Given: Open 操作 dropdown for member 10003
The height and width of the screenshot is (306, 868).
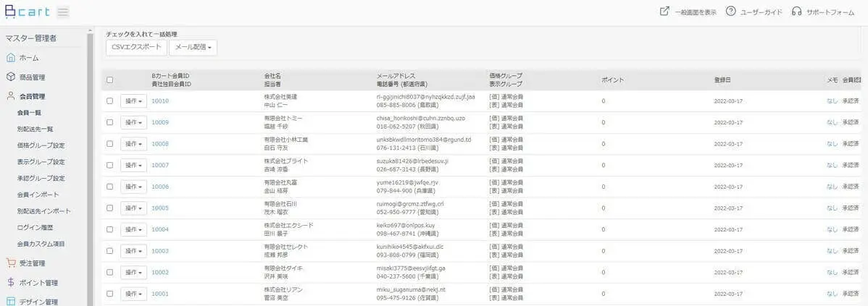Looking at the screenshot, I should click(x=133, y=251).
